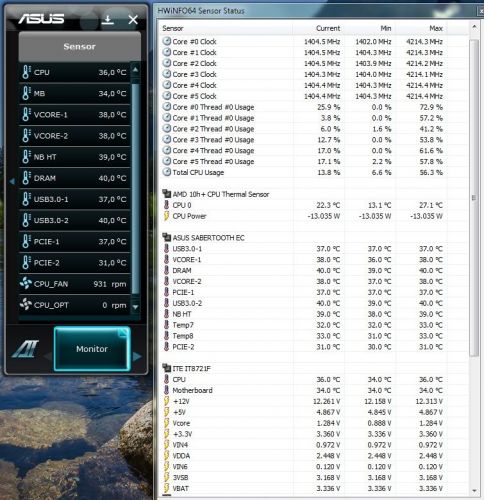This screenshot has width=484, height=500.
Task: Click the chip icon of ASUS SABERTOOTH EC
Action: click(166, 237)
